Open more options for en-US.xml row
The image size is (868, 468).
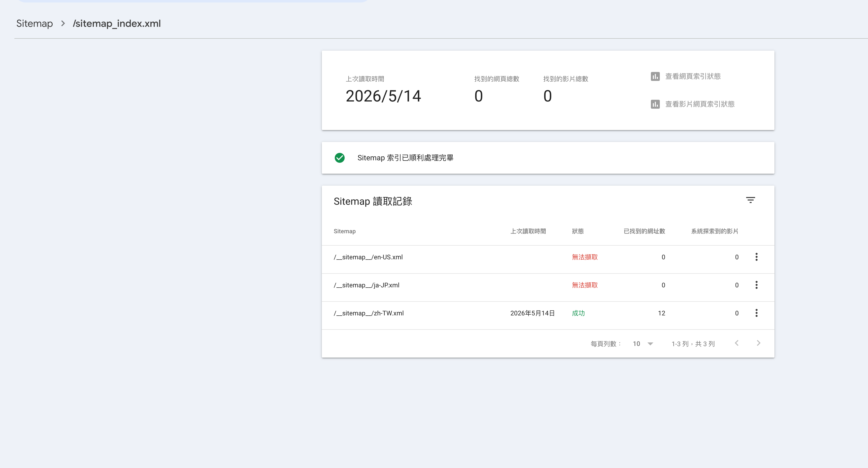tap(757, 257)
